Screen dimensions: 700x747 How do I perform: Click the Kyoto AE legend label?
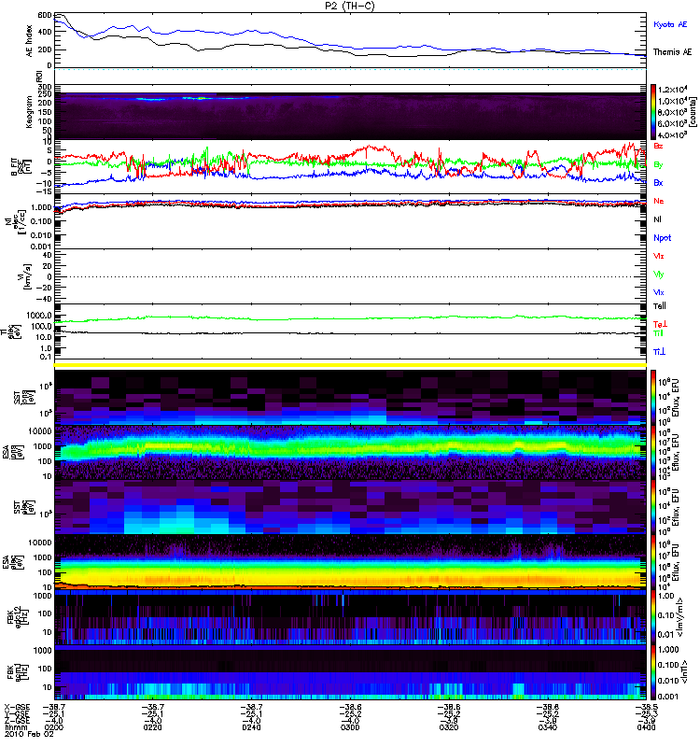[x=670, y=24]
